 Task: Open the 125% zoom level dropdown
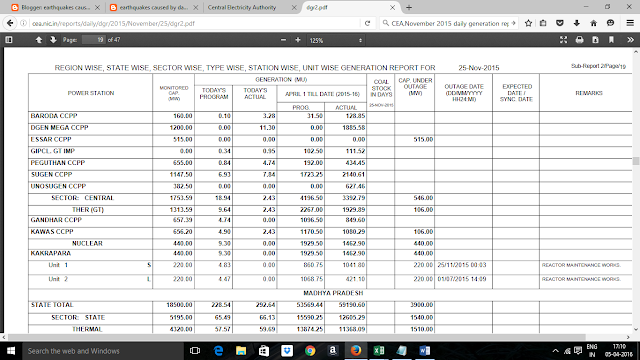(x=336, y=40)
